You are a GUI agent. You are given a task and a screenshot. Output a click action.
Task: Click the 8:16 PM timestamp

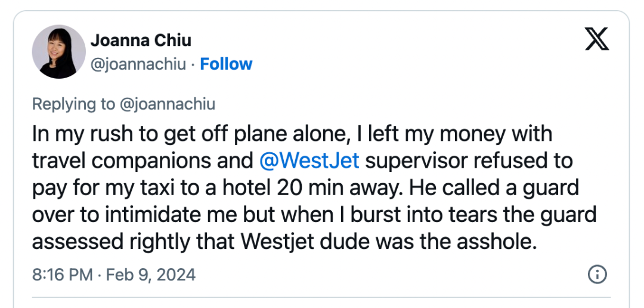(62, 275)
